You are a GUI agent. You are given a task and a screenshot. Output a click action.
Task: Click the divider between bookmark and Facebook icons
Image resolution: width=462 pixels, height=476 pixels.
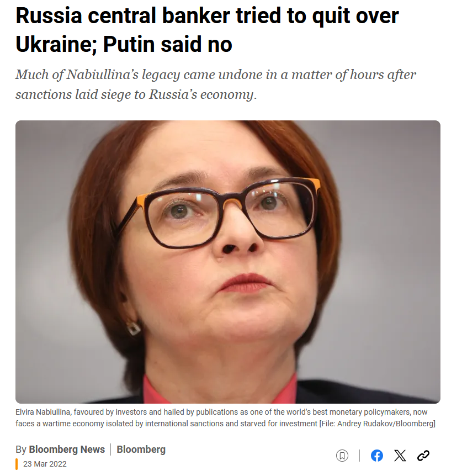(359, 456)
